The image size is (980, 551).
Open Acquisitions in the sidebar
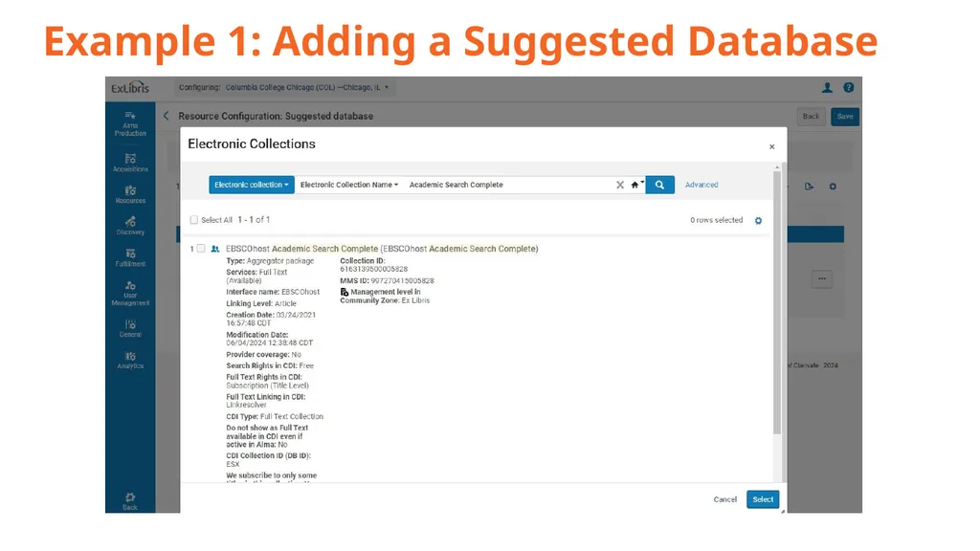tap(130, 163)
